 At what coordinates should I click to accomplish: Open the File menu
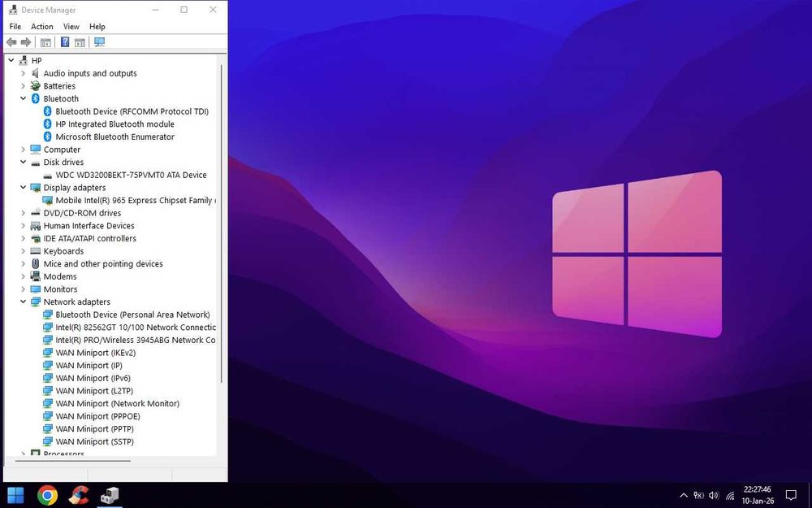pos(15,27)
